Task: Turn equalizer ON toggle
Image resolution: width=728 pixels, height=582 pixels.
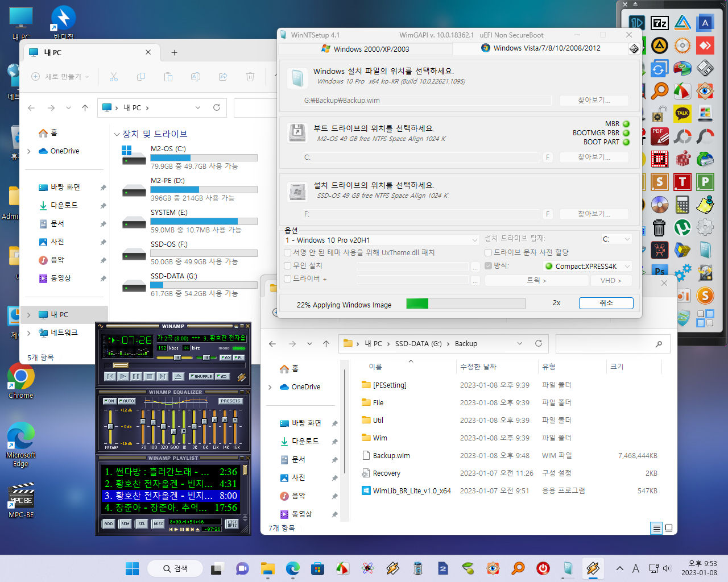Action: (110, 401)
